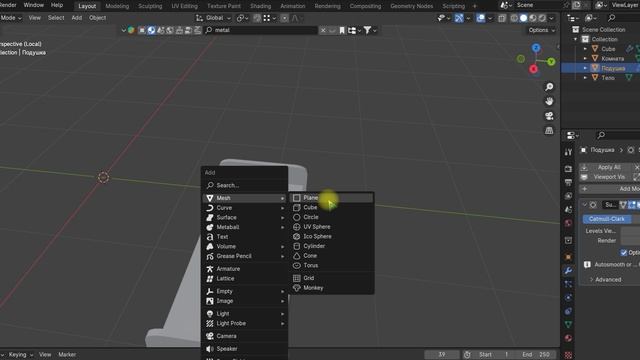The image size is (640, 360).
Task: Choose Ico Sphere in the Mesh submenu
Action: coord(331,236)
